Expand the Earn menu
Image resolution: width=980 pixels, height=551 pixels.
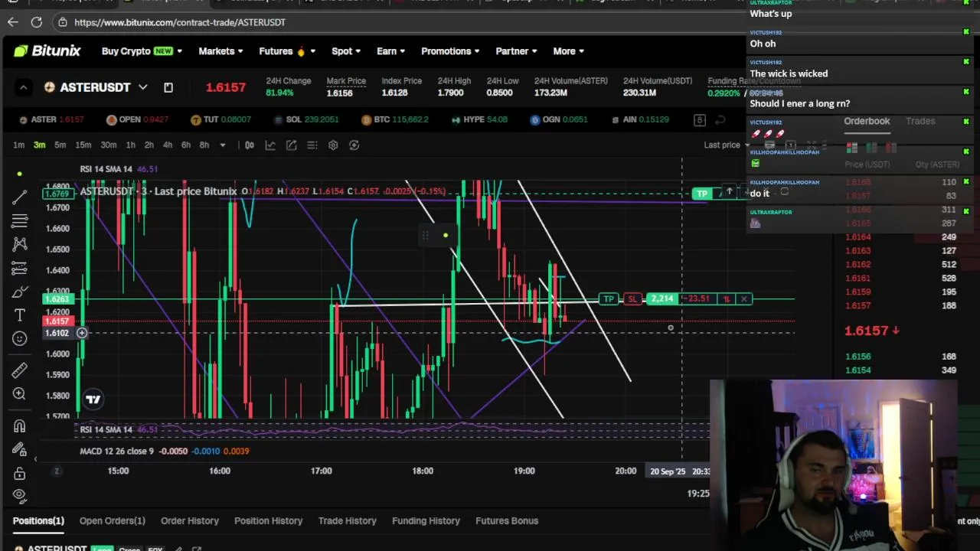[x=390, y=51]
